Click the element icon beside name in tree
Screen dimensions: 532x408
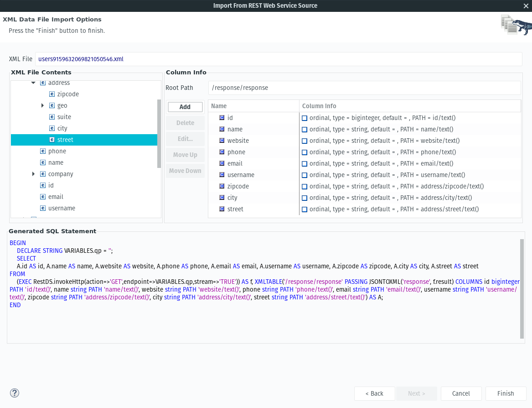(43, 162)
